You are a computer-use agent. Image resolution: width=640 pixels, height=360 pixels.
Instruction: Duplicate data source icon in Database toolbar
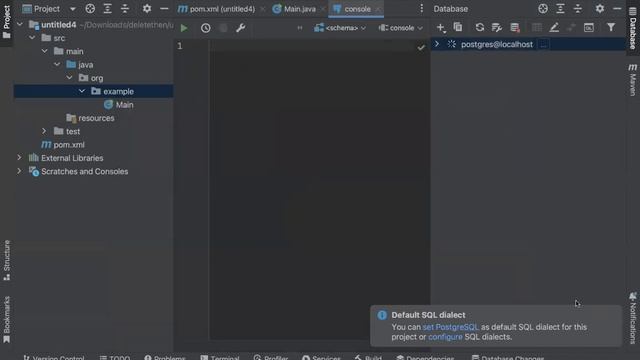click(x=458, y=27)
